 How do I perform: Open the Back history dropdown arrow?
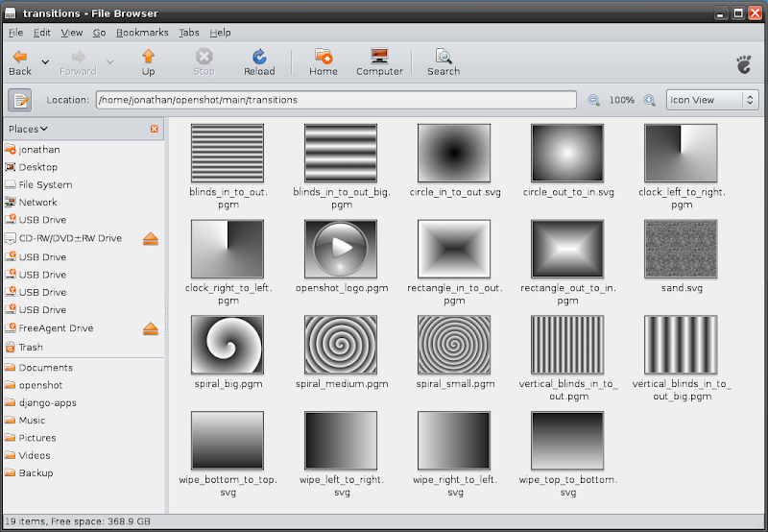(44, 62)
